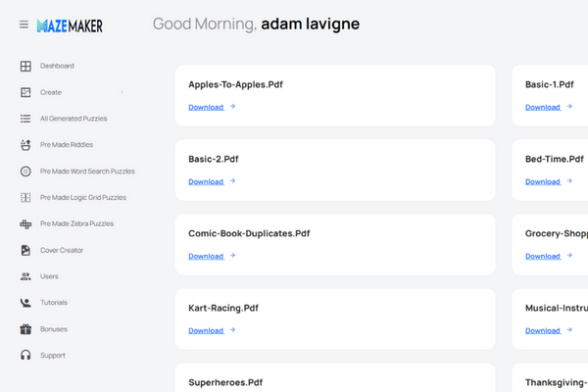Click the MazeMaker logo
Viewport: 588px width, 392px height.
click(x=70, y=24)
